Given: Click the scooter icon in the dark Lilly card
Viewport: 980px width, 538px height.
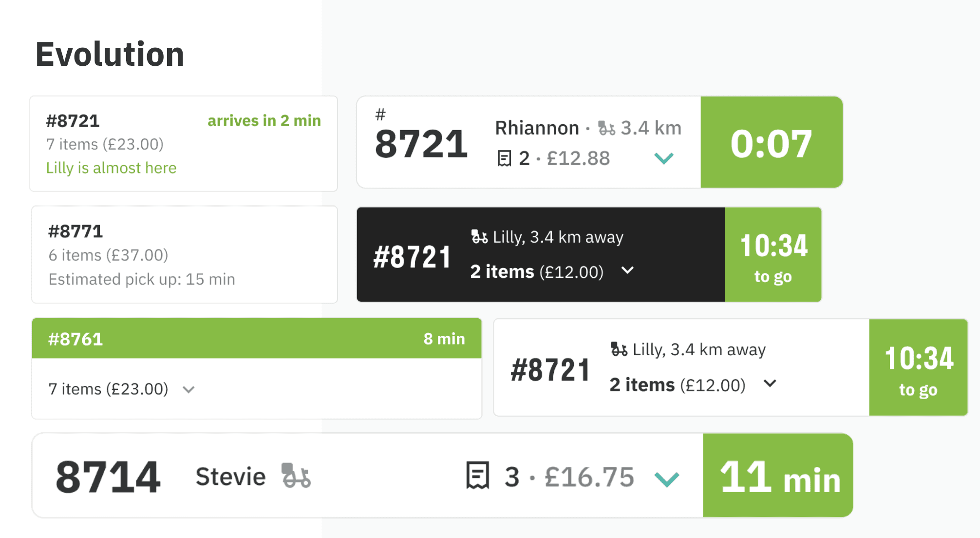Looking at the screenshot, I should point(479,237).
